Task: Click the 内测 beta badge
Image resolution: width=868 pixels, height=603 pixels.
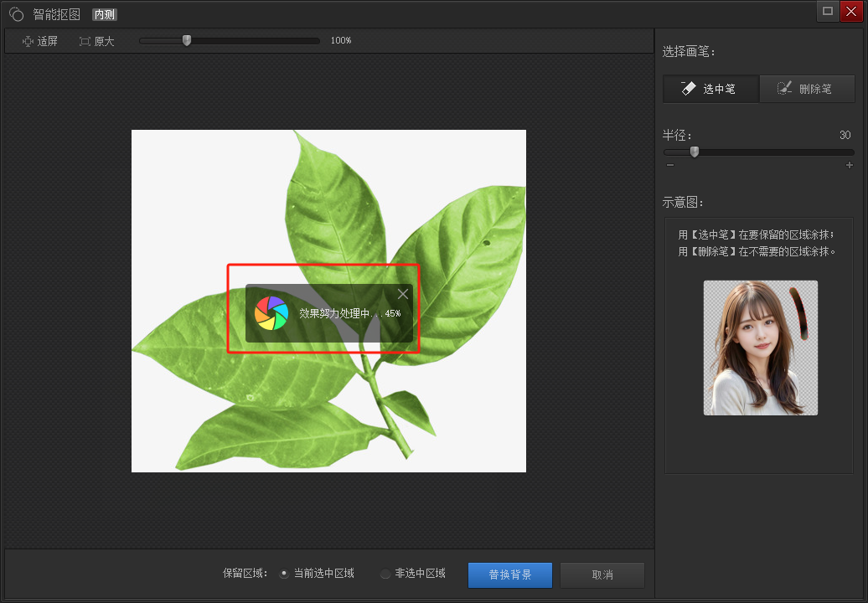Action: 105,14
